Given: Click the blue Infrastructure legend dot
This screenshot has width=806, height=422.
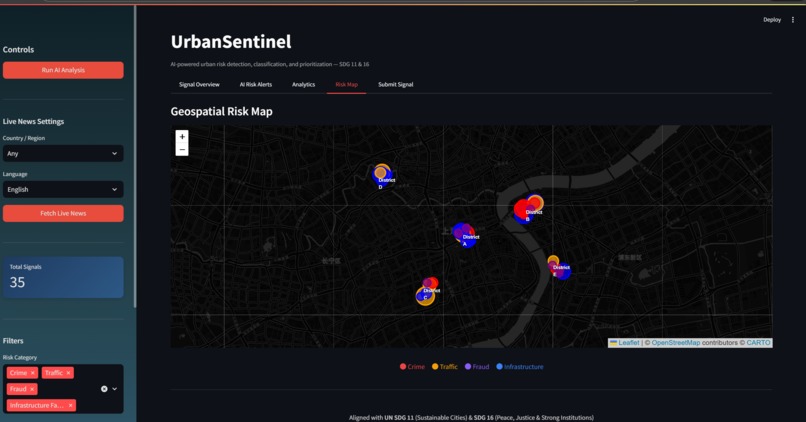Looking at the screenshot, I should click(x=499, y=366).
